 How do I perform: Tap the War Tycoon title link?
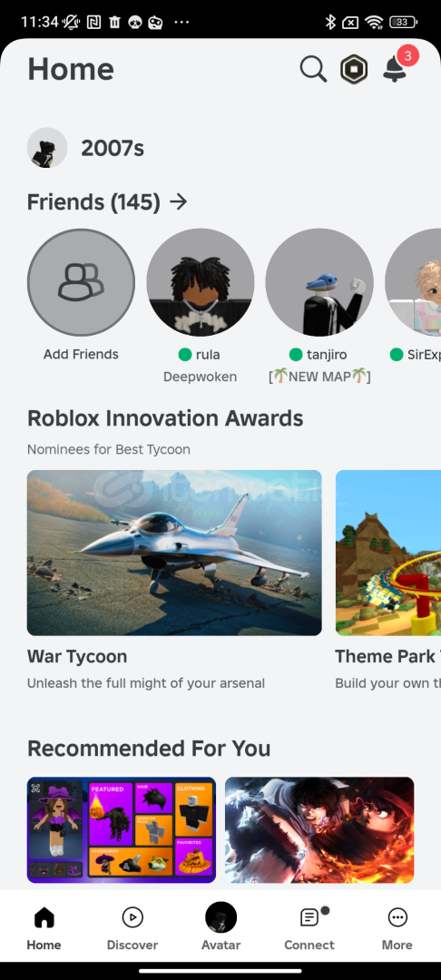coord(77,656)
